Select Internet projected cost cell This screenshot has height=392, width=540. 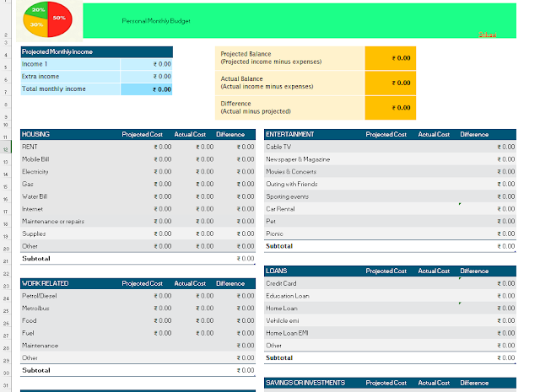pyautogui.click(x=163, y=209)
